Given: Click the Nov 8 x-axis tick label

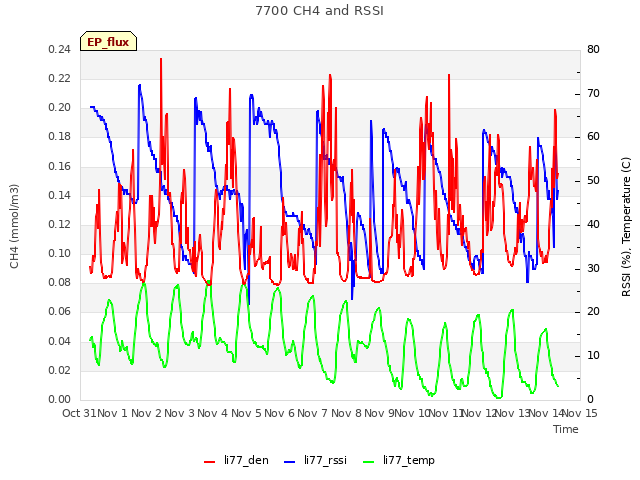Looking at the screenshot, I should (x=346, y=413).
